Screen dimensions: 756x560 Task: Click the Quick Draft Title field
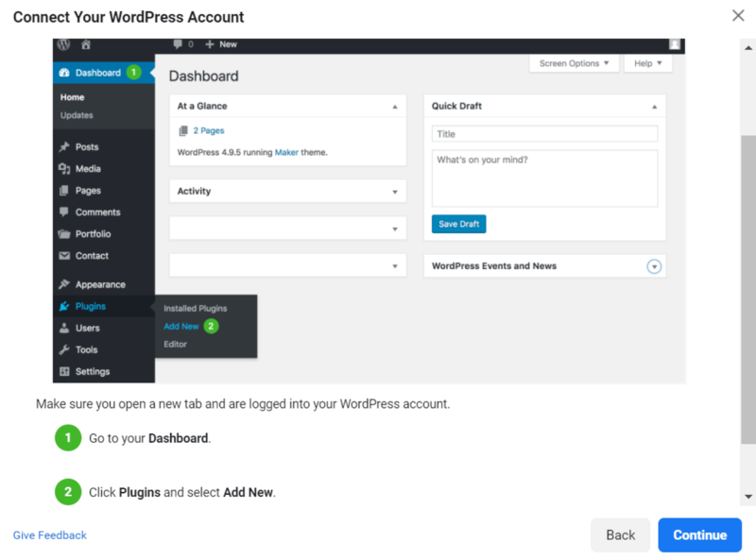[544, 134]
